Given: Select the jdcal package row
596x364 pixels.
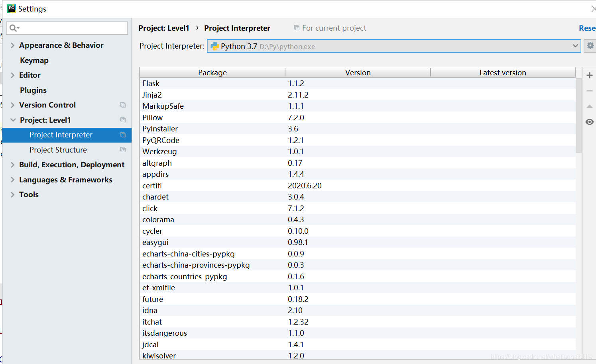Looking at the screenshot, I should pos(358,344).
